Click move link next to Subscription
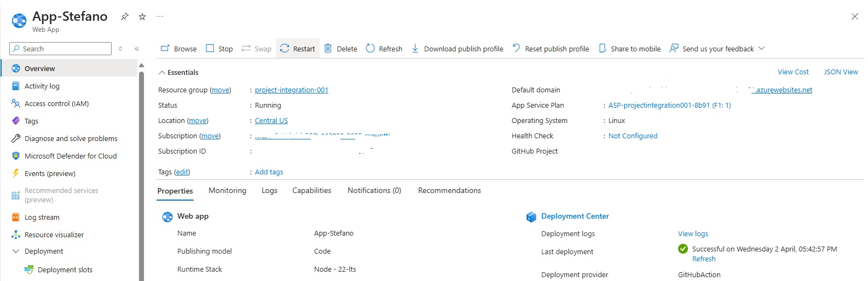Viewport: 868px width, 281px height. click(210, 136)
